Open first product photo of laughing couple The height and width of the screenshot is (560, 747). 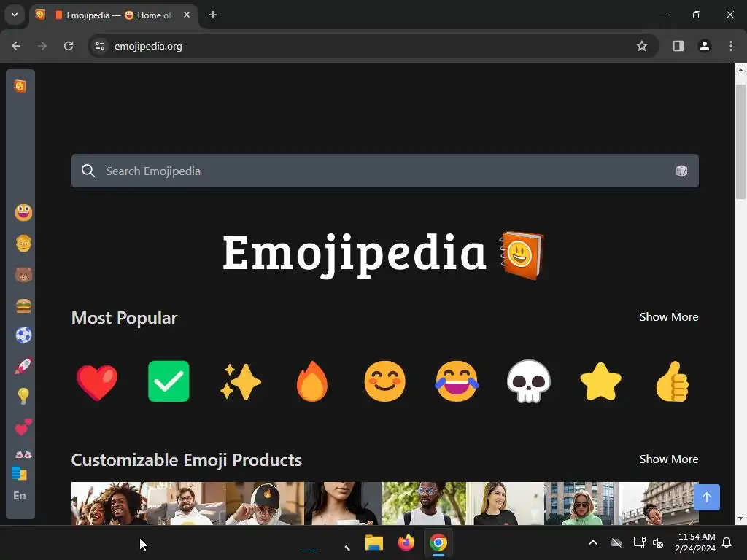[109, 503]
